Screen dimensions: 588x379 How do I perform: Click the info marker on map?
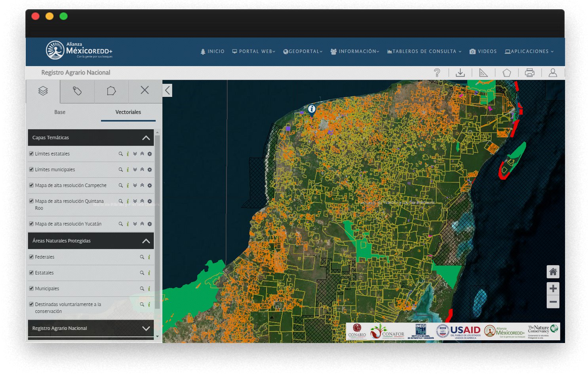[x=312, y=109]
